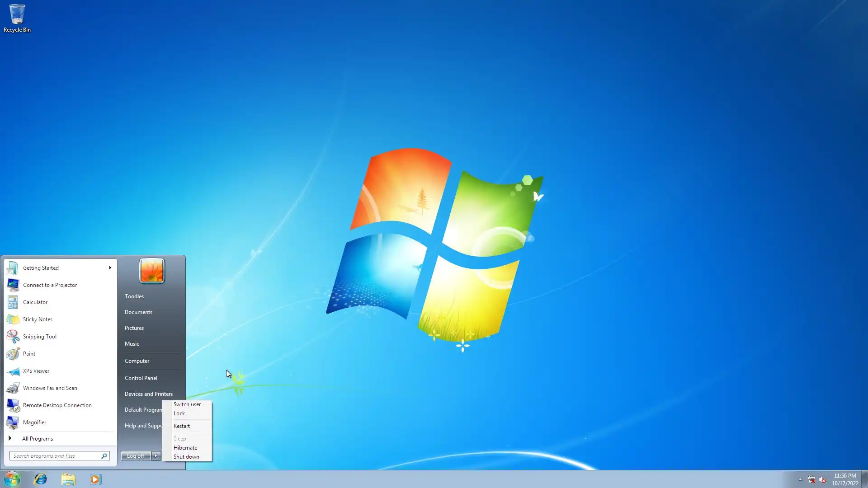Click the arrow next to Log off
Image resolution: width=868 pixels, height=488 pixels.
(x=156, y=456)
